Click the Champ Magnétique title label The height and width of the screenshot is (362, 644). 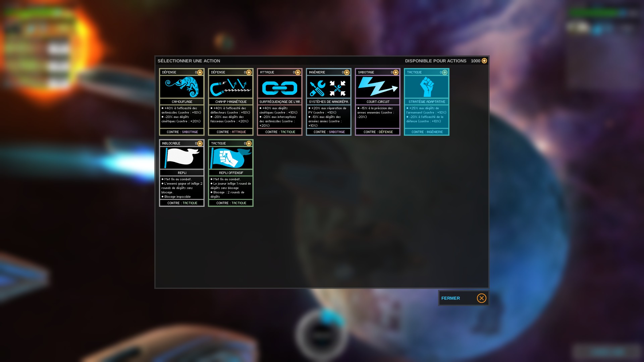click(x=231, y=102)
